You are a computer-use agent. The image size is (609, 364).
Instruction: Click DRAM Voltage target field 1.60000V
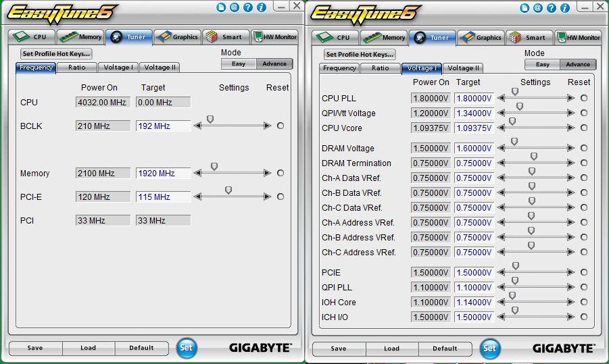tap(474, 149)
